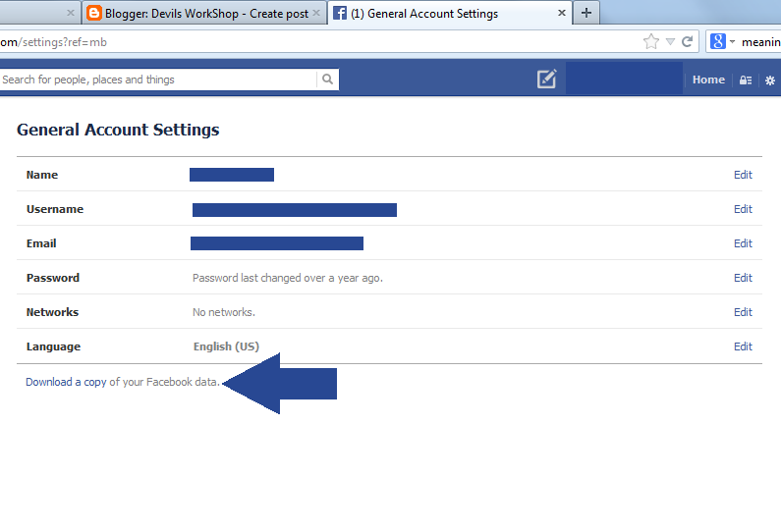Screen dimensions: 781x532
Task: Click the 'General Account Settings' heading
Action: click(118, 130)
